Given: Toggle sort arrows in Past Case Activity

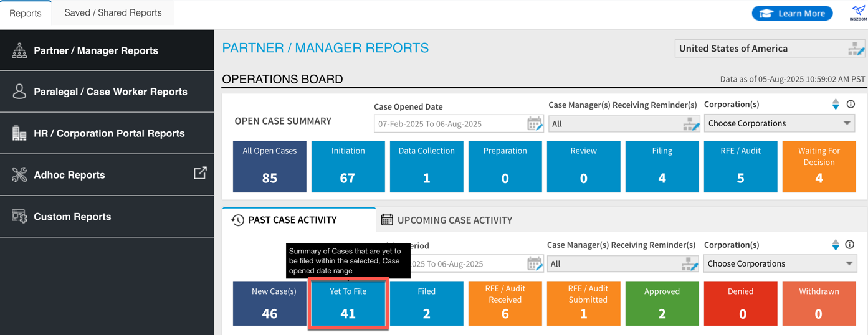Looking at the screenshot, I should click(x=836, y=245).
